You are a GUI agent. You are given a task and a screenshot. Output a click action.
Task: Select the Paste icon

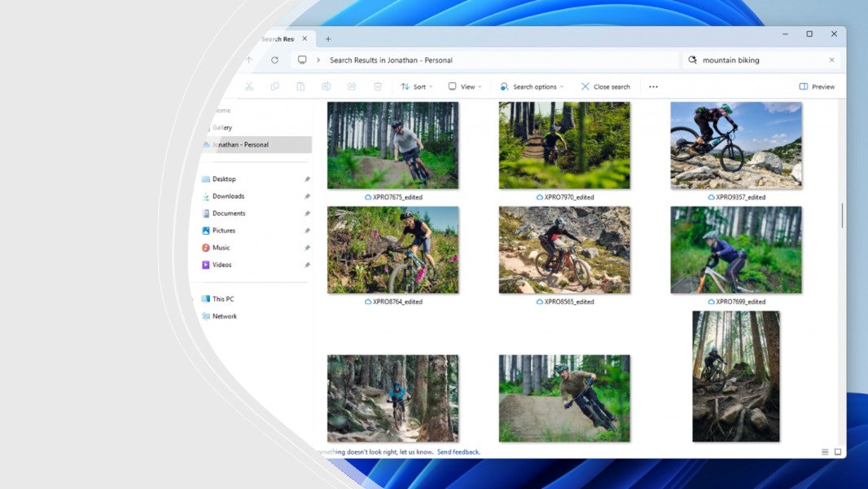[300, 86]
